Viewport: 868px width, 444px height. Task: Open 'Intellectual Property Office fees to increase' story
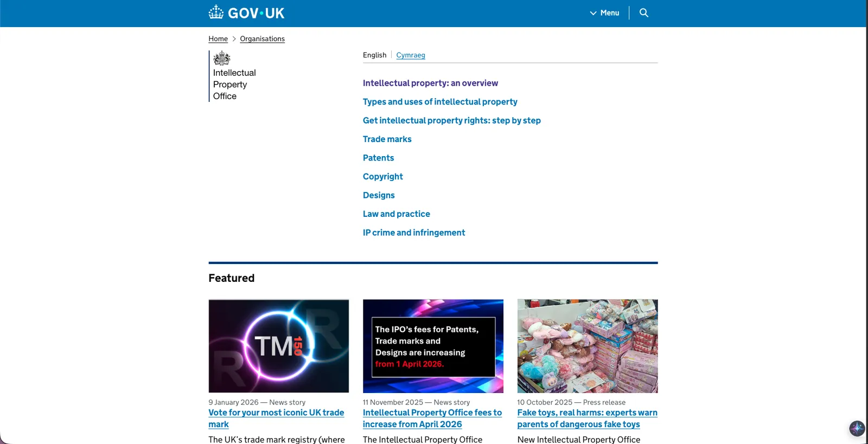click(x=432, y=419)
